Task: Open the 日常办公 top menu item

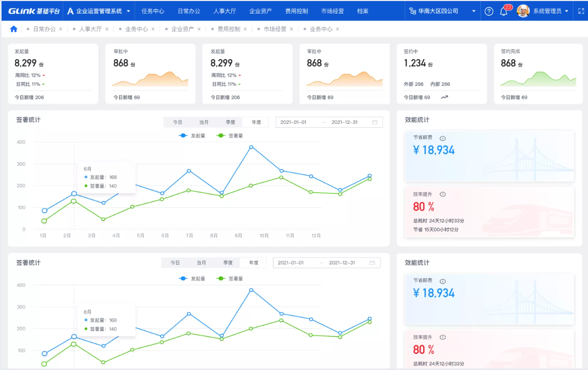Action: [x=189, y=11]
